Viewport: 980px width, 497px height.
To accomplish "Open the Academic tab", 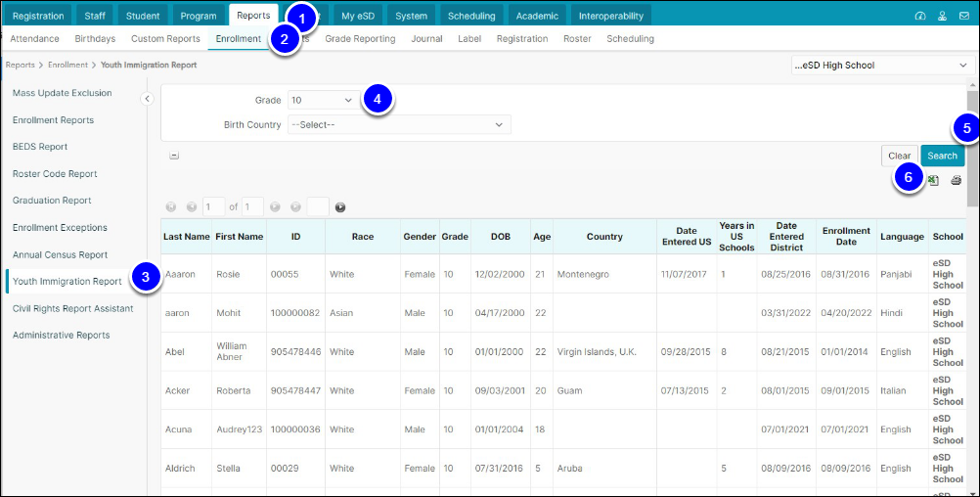I will coord(536,16).
